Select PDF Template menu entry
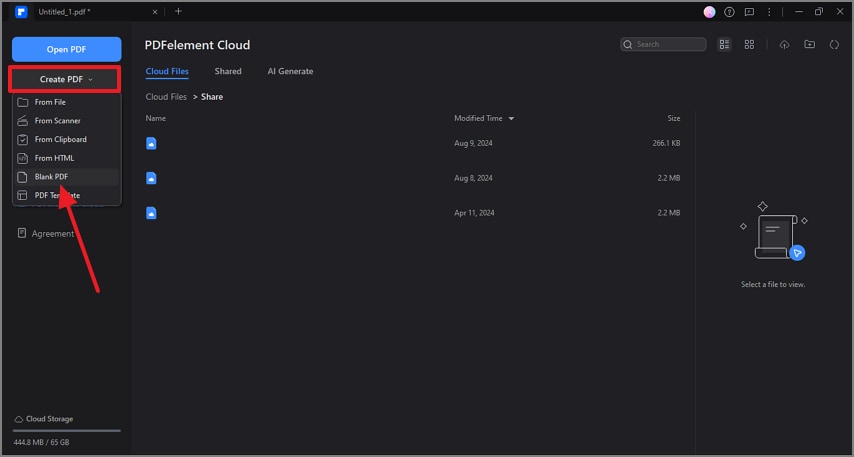Image resolution: width=854 pixels, height=457 pixels. click(x=66, y=195)
